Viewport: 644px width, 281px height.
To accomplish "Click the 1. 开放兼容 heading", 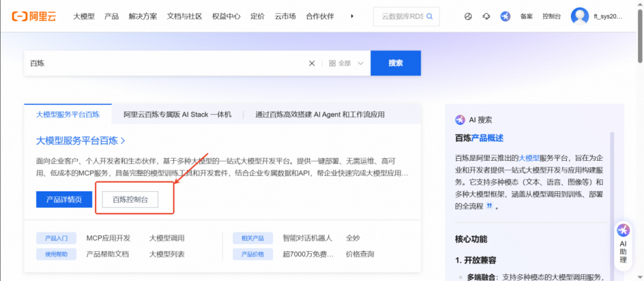I will click(x=476, y=260).
